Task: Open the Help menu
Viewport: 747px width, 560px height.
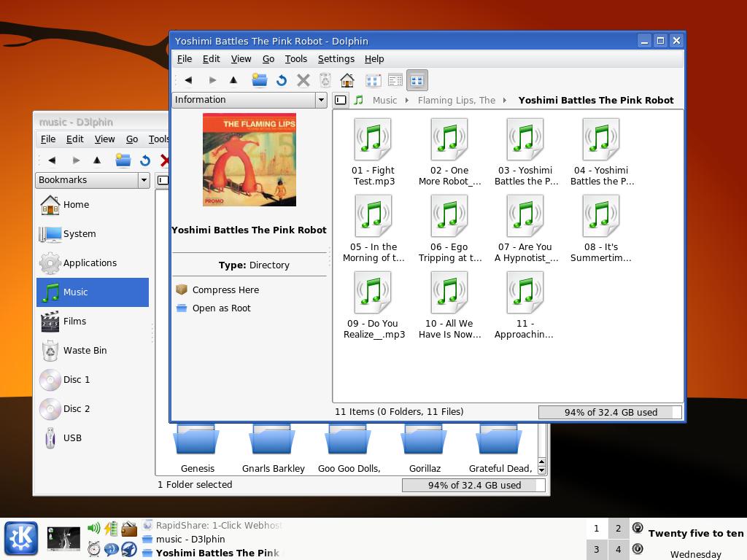Action: tap(374, 59)
